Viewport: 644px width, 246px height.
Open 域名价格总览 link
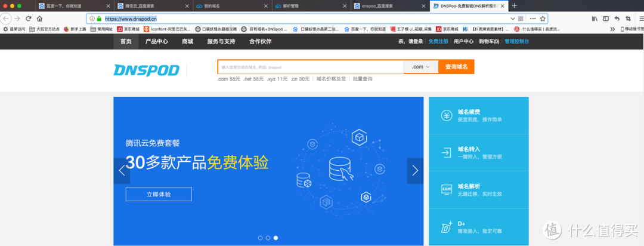coord(331,79)
